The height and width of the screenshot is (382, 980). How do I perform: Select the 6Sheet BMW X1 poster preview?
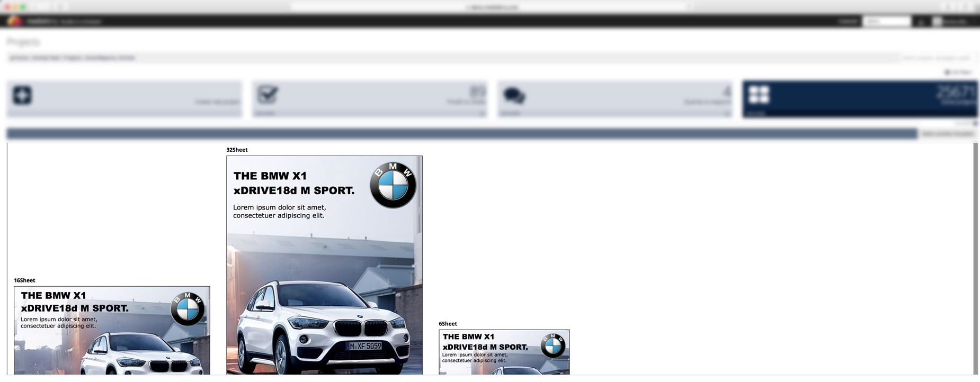(x=504, y=352)
